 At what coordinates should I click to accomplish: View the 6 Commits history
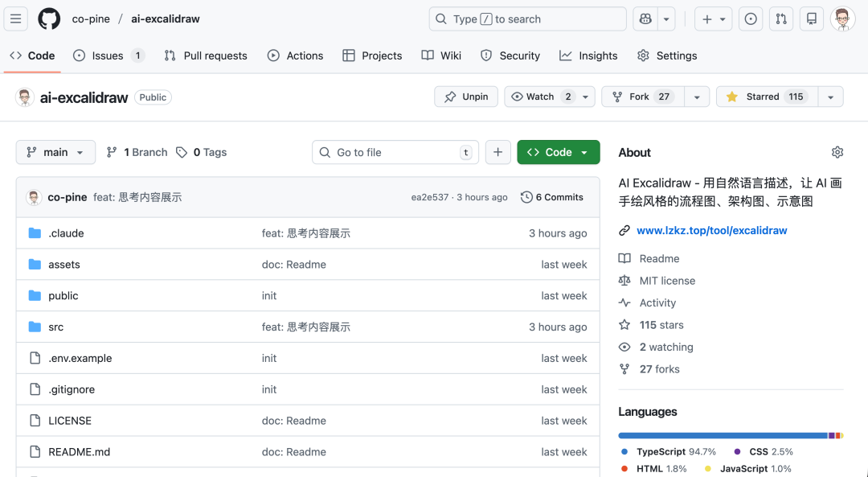coord(552,197)
